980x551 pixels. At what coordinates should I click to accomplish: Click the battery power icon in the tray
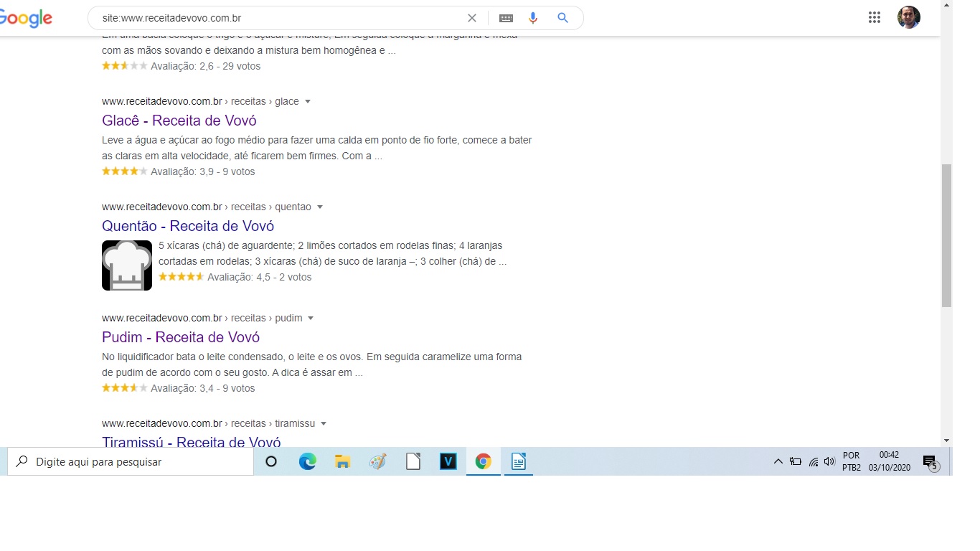(x=796, y=462)
